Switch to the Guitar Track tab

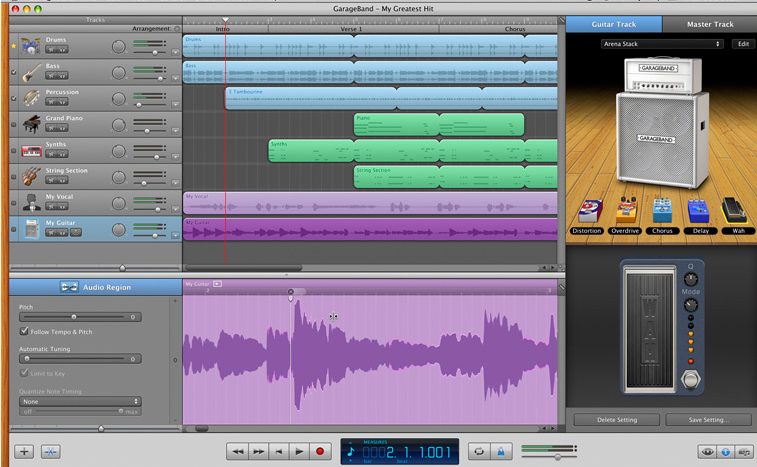(614, 24)
